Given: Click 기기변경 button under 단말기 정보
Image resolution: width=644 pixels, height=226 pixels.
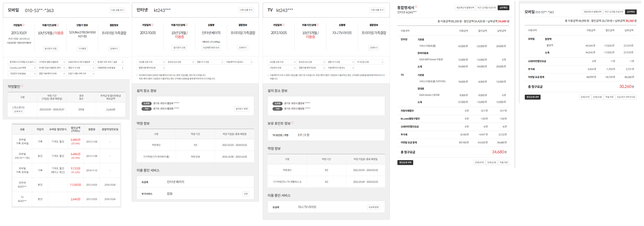Looking at the screenshot, I should click(x=82, y=49).
